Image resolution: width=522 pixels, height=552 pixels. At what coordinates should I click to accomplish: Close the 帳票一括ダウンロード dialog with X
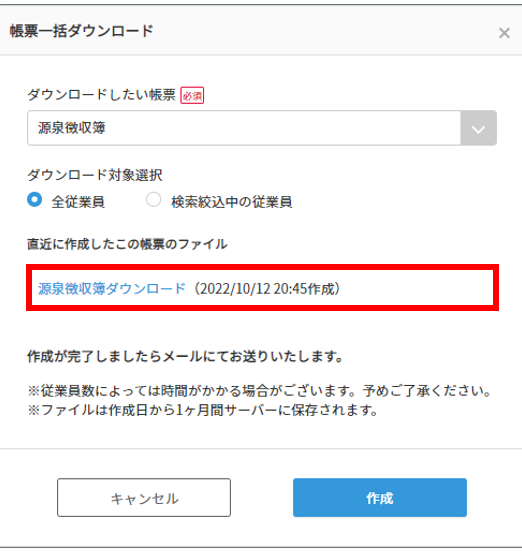[x=504, y=33]
